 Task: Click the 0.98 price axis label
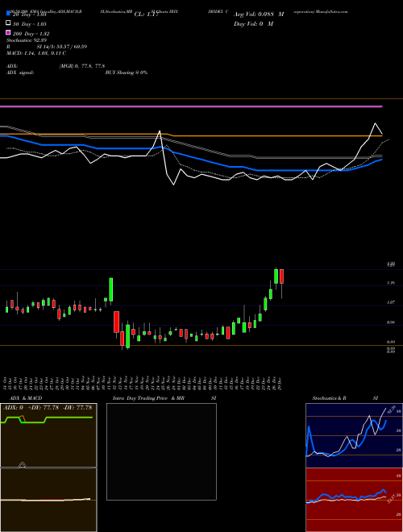coord(390,322)
